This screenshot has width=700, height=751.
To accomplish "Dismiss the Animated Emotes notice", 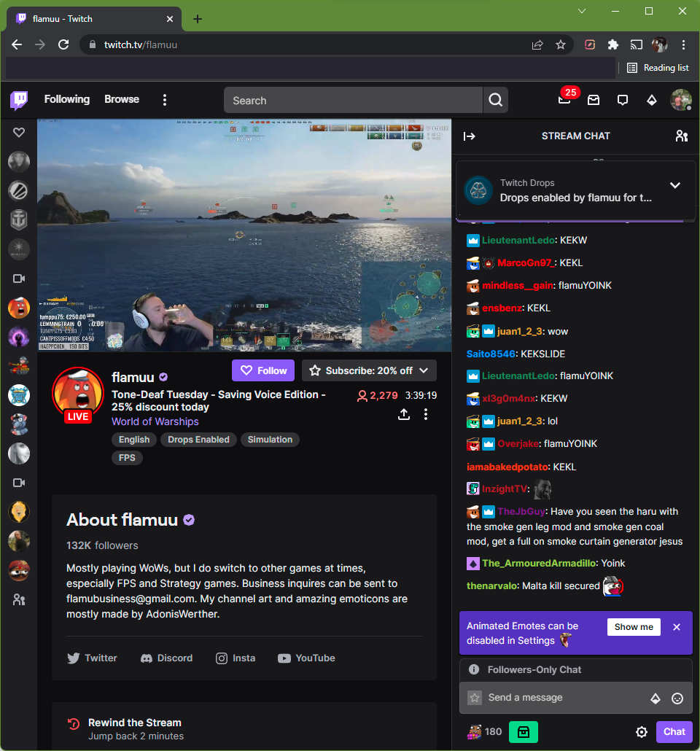I will (677, 627).
